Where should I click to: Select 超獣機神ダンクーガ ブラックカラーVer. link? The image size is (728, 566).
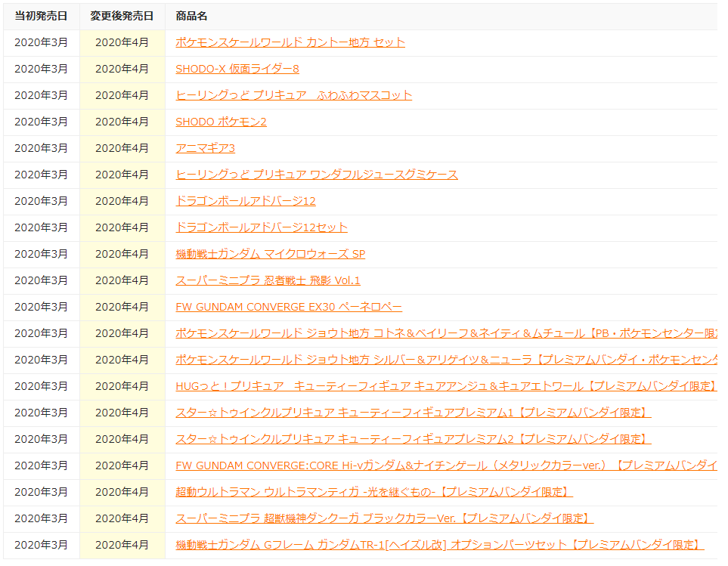click(384, 518)
